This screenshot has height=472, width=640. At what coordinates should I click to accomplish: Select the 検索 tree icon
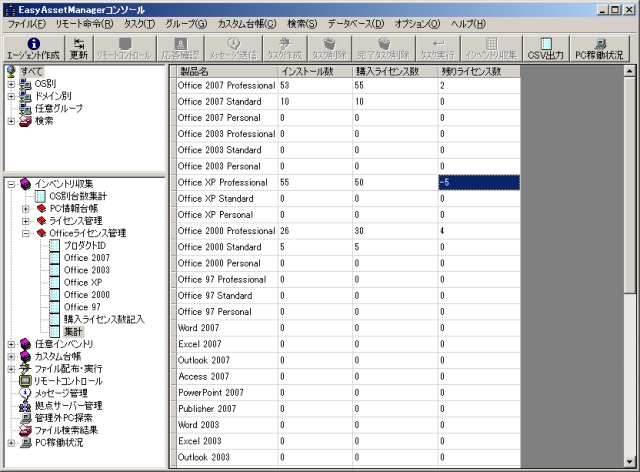(x=25, y=121)
